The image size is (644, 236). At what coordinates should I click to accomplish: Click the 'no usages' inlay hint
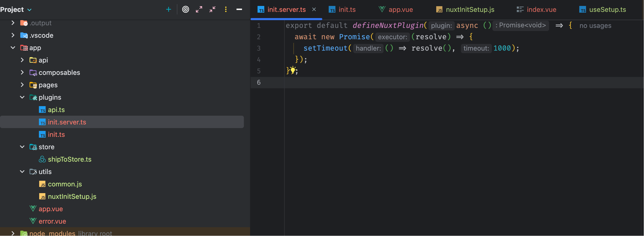(x=595, y=26)
